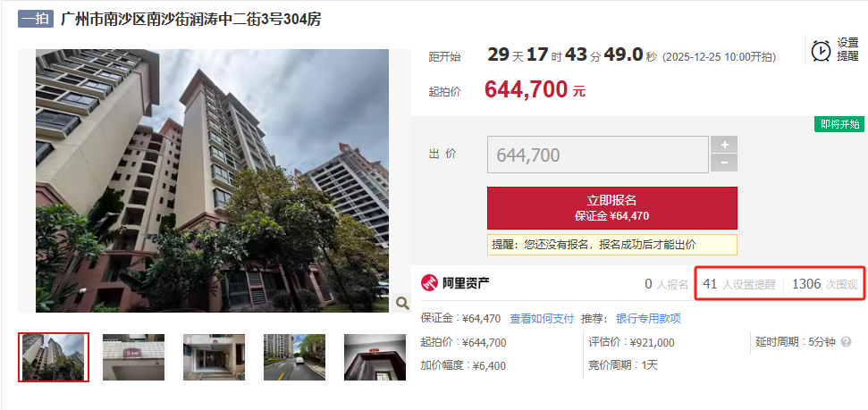The width and height of the screenshot is (868, 410).
Task: Click the main building photo
Action: 213,180
